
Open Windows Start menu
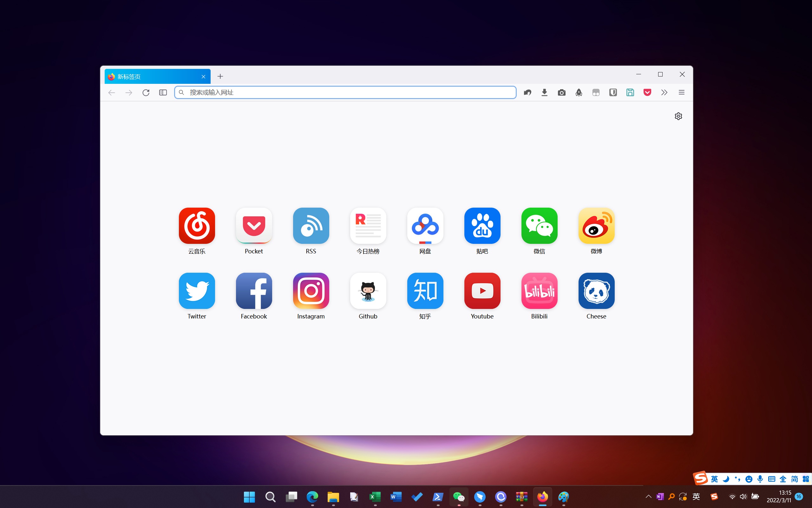(x=249, y=497)
